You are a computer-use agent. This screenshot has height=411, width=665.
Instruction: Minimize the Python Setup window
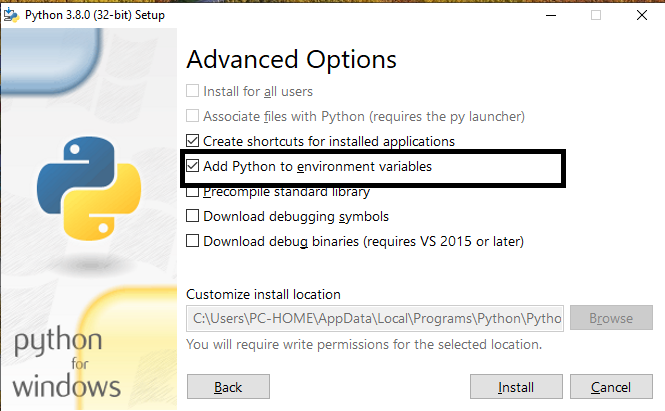550,15
